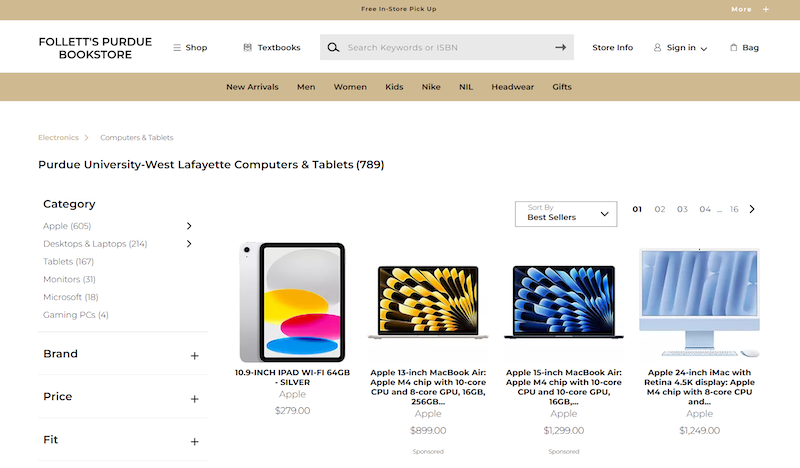Open the silver iPad product image
800x468 pixels.
(x=292, y=302)
